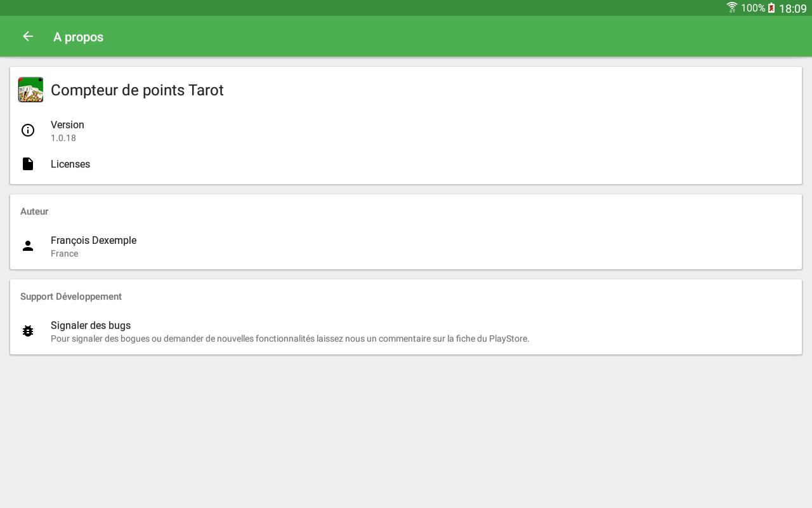The width and height of the screenshot is (812, 508).
Task: Tap the 18:09 clock in status bar
Action: (793, 8)
